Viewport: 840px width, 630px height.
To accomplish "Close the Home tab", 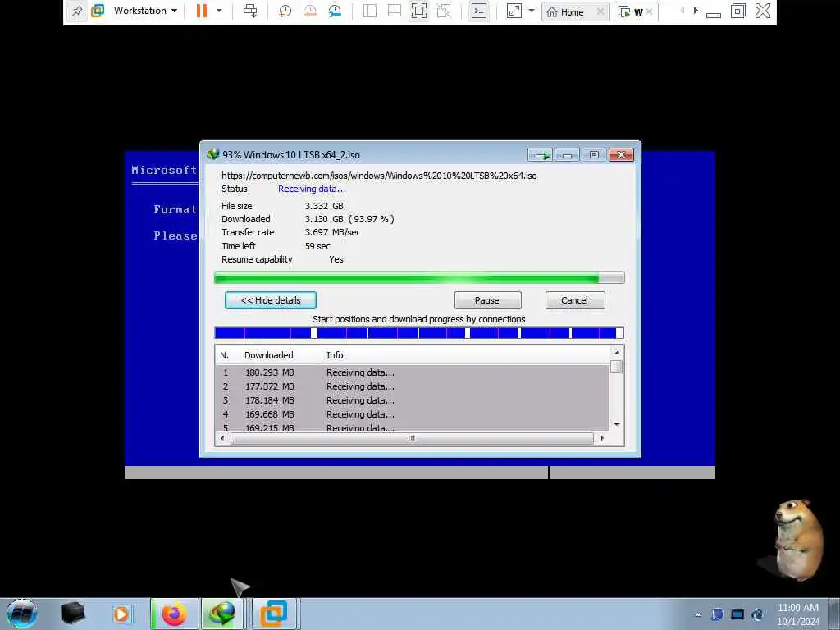I will 600,11.
